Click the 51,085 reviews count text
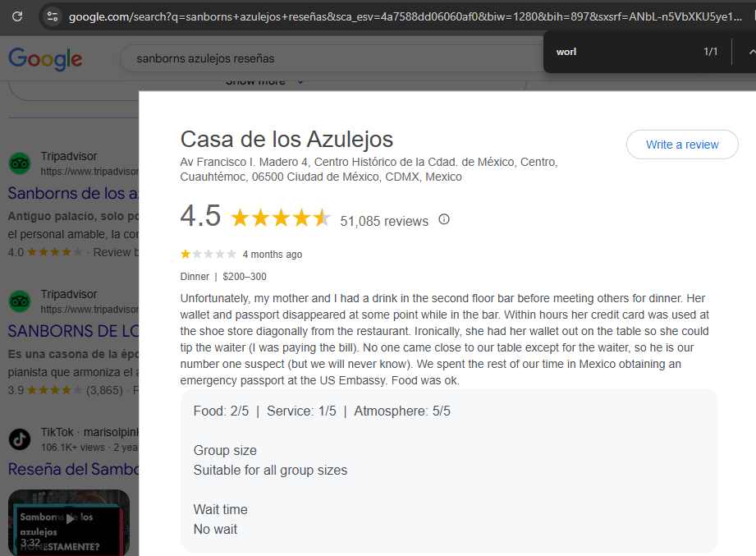 click(x=384, y=222)
